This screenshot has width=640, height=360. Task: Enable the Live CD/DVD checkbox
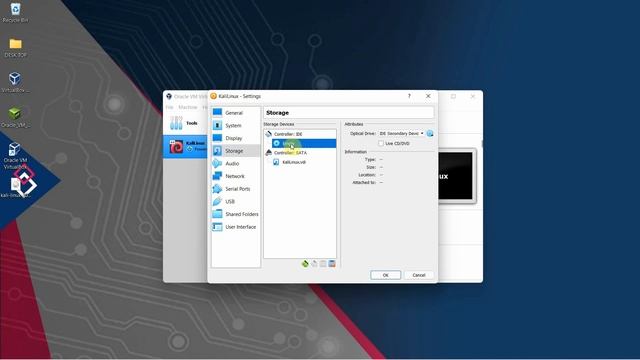(x=381, y=144)
